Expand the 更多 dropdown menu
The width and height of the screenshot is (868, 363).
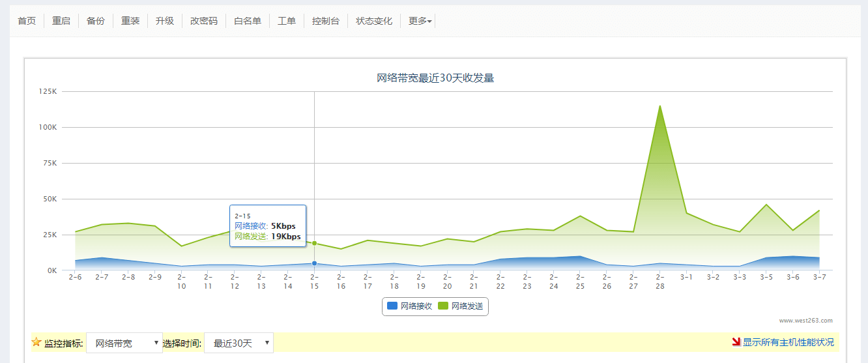pyautogui.click(x=420, y=21)
